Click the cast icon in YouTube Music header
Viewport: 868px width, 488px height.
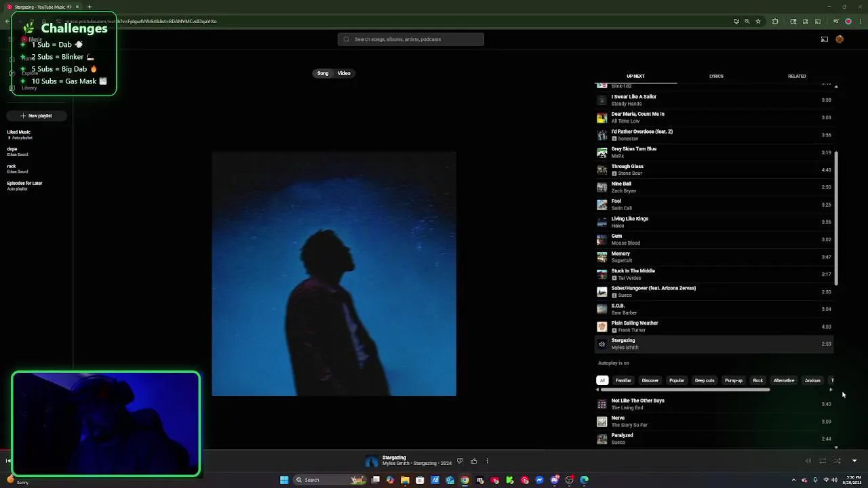click(825, 39)
